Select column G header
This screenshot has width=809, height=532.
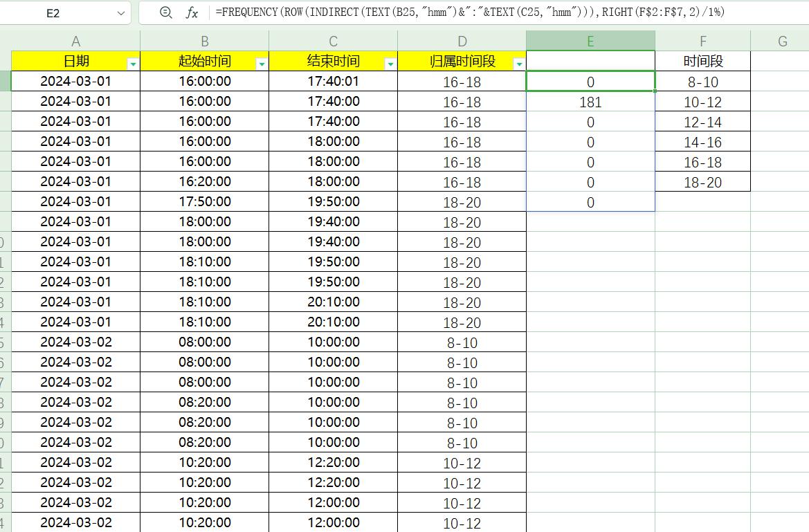[782, 41]
